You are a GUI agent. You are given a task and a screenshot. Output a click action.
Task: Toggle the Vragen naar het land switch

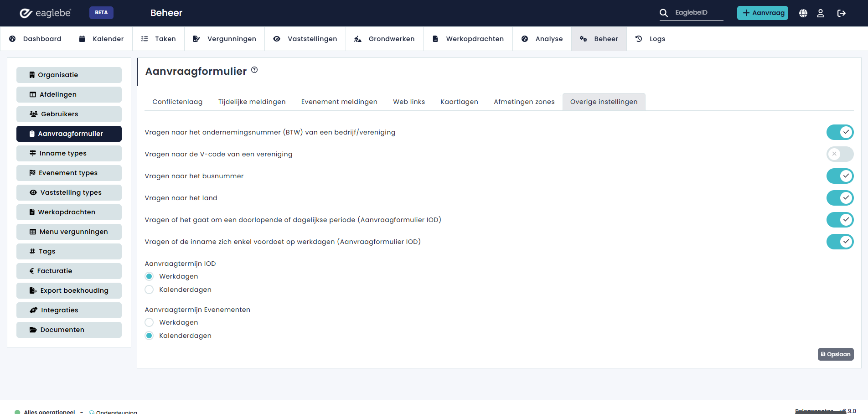point(840,198)
